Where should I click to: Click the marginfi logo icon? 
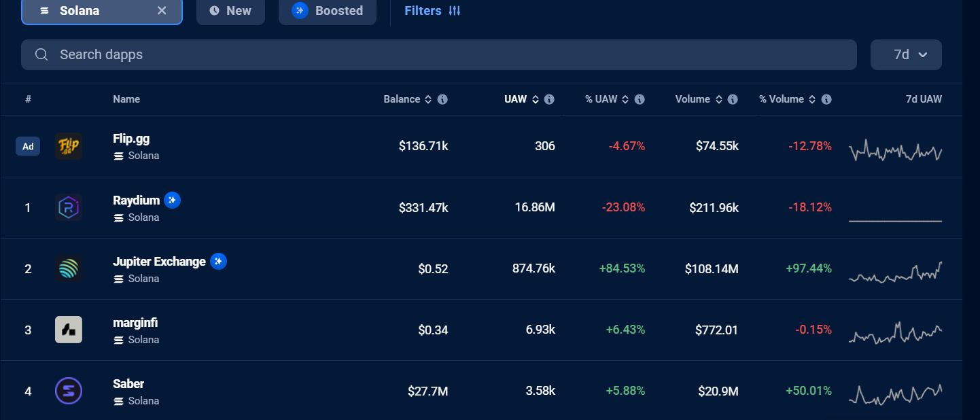(69, 330)
